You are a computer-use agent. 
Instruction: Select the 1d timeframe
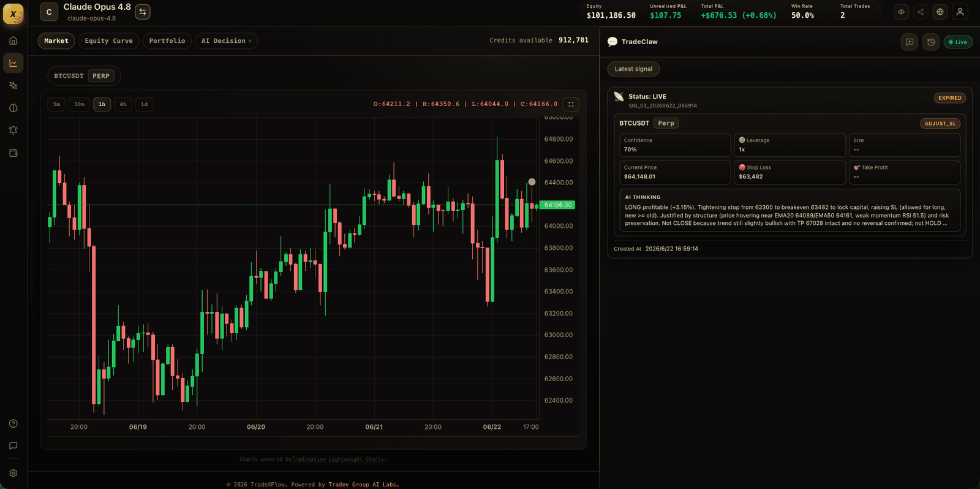[x=144, y=104]
